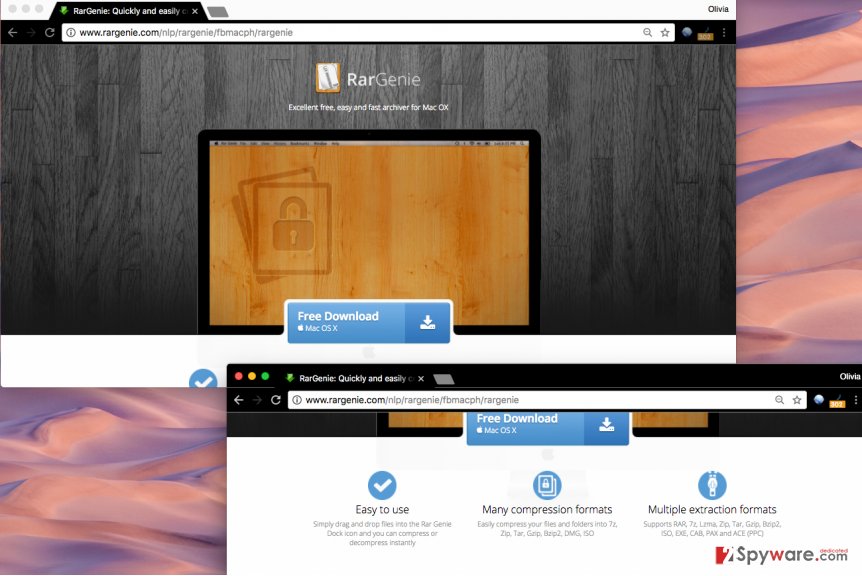Click the "Multiple extraction formats" heading
Viewport: 862px width, 576px height.
(x=712, y=509)
